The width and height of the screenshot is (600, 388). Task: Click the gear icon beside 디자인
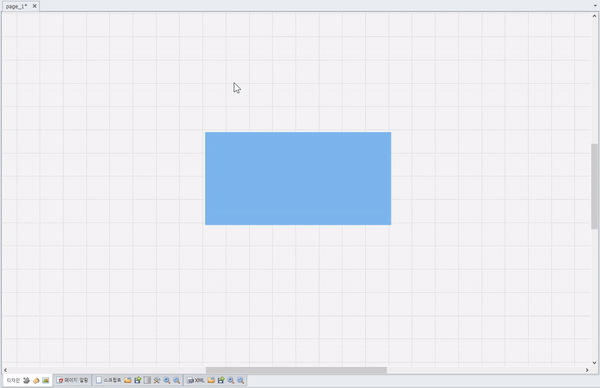coord(26,380)
